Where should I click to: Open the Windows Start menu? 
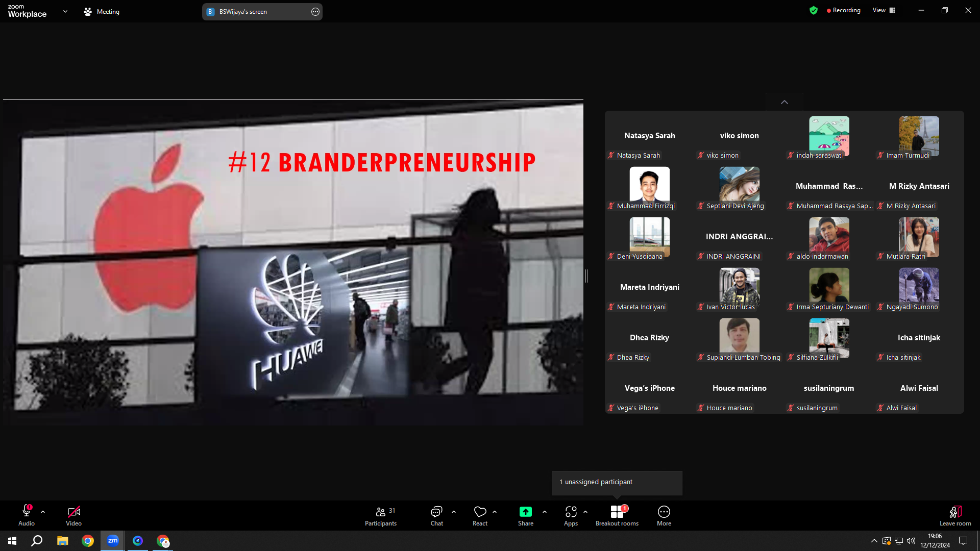tap(12, 541)
